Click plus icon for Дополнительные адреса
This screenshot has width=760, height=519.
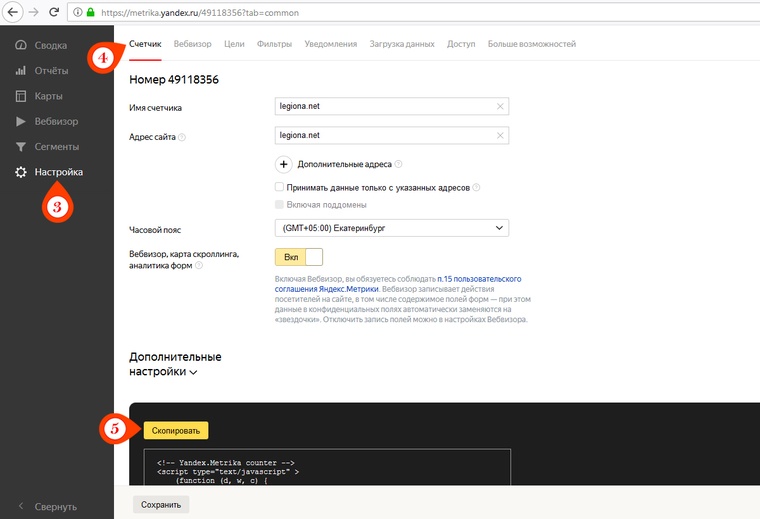(x=283, y=164)
